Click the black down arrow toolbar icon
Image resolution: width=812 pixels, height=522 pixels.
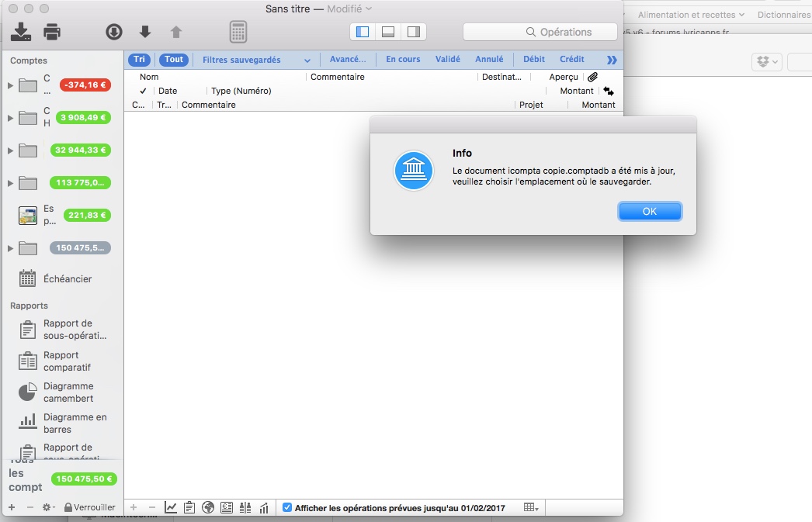coord(145,32)
